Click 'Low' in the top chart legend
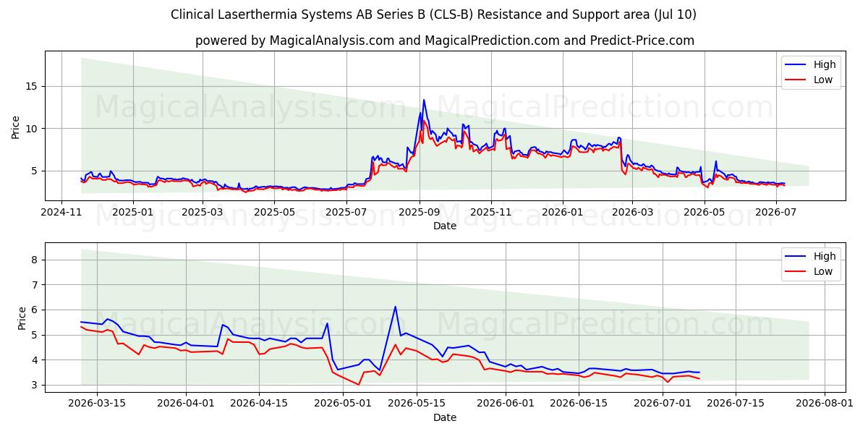This screenshot has height=434, width=868. (823, 80)
